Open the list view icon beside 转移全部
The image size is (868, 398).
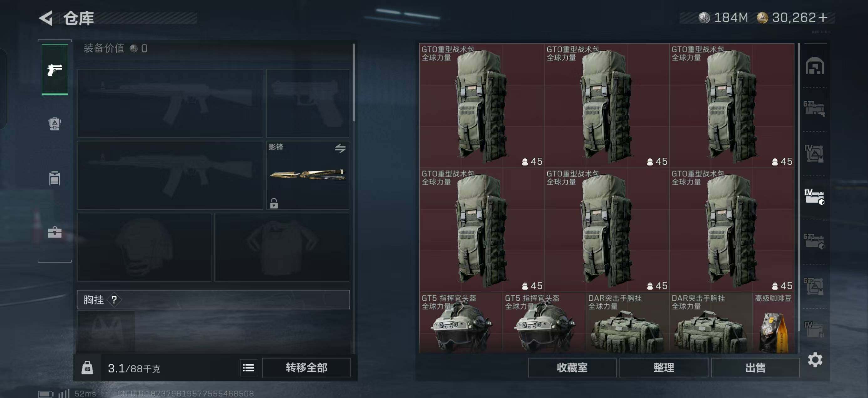click(248, 368)
